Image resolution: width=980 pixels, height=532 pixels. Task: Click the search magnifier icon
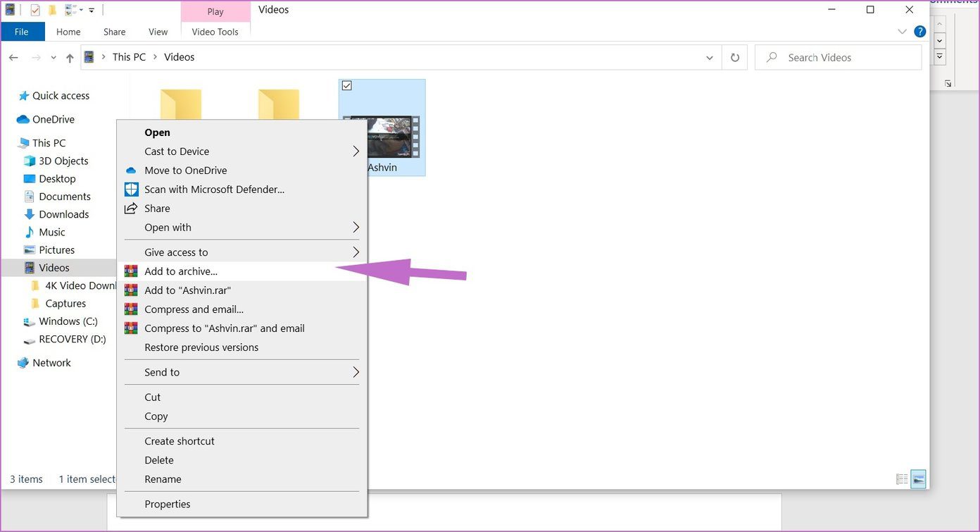pos(772,58)
